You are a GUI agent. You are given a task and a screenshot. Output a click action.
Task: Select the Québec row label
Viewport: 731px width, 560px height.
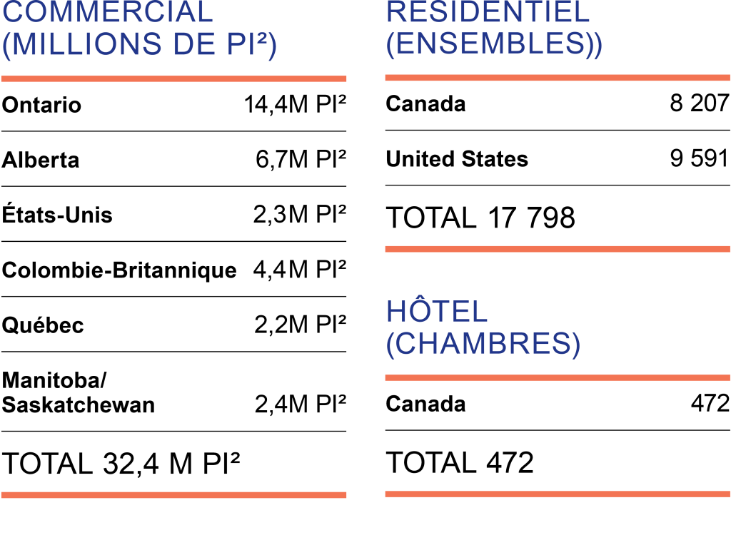coord(43,325)
